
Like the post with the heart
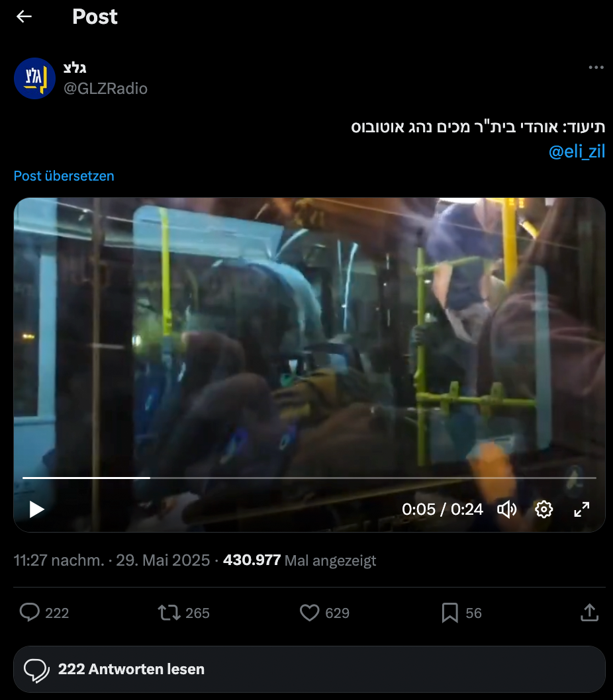[x=309, y=613]
